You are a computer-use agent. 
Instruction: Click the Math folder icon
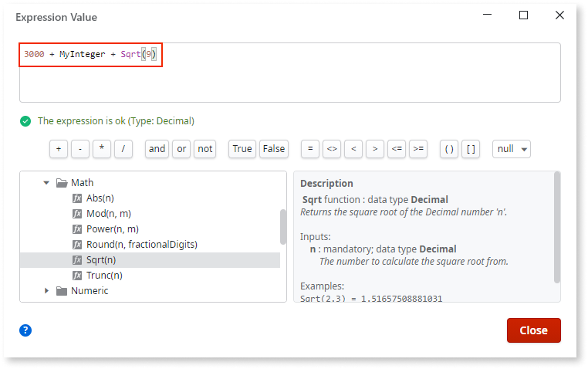pos(62,183)
